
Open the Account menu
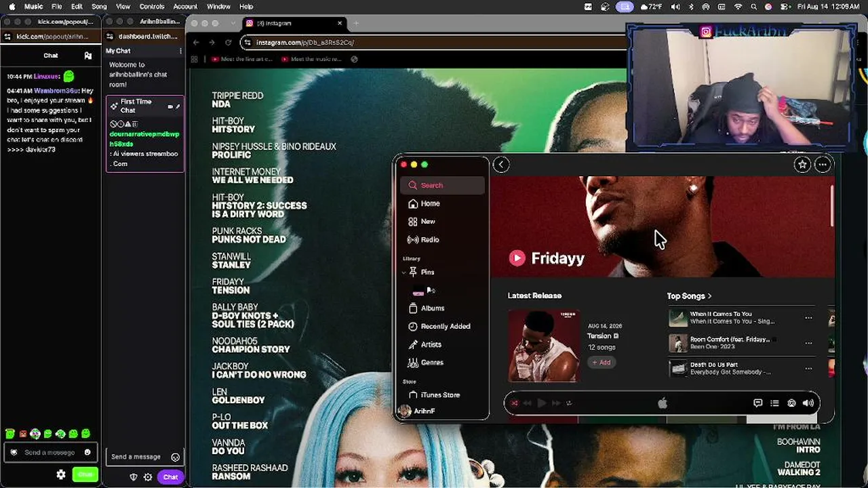coord(185,7)
